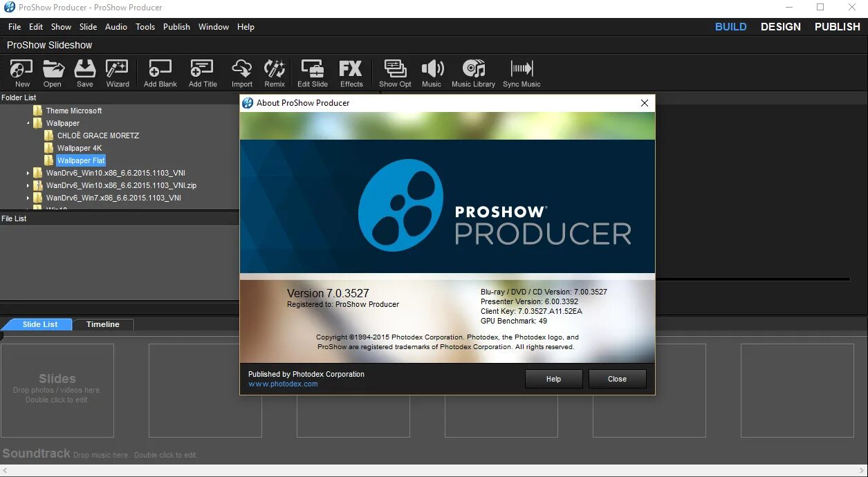This screenshot has width=868, height=477.
Task: Click the Close button in About dialog
Action: (617, 379)
